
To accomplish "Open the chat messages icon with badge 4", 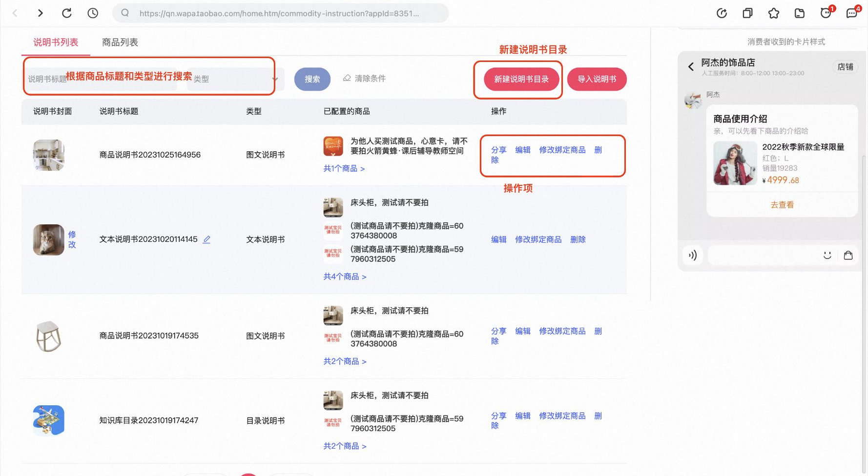I will click(x=852, y=13).
